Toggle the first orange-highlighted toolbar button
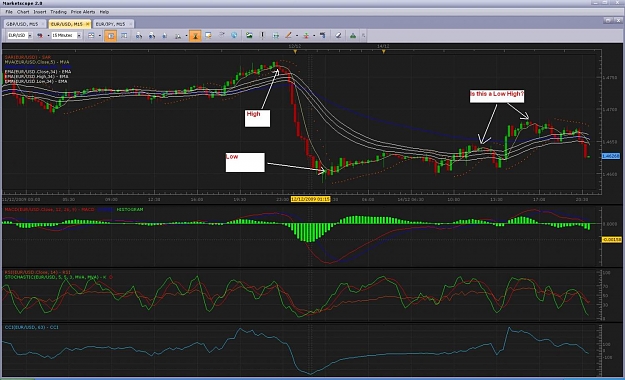 [x=110, y=35]
